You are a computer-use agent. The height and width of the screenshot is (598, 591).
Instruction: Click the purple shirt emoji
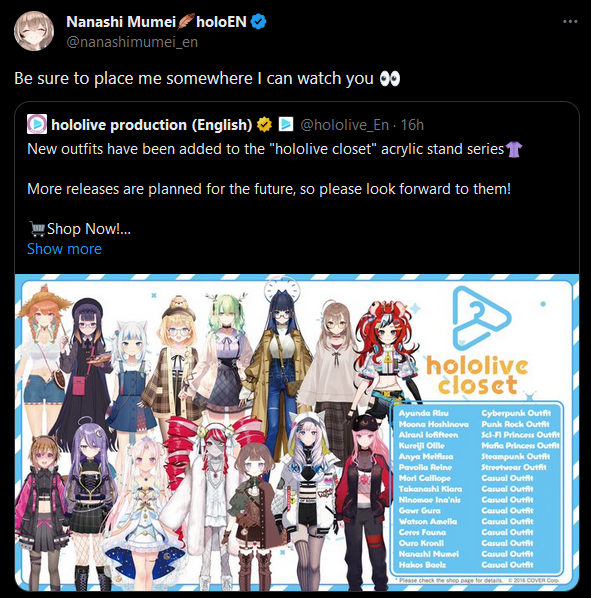pyautogui.click(x=514, y=149)
